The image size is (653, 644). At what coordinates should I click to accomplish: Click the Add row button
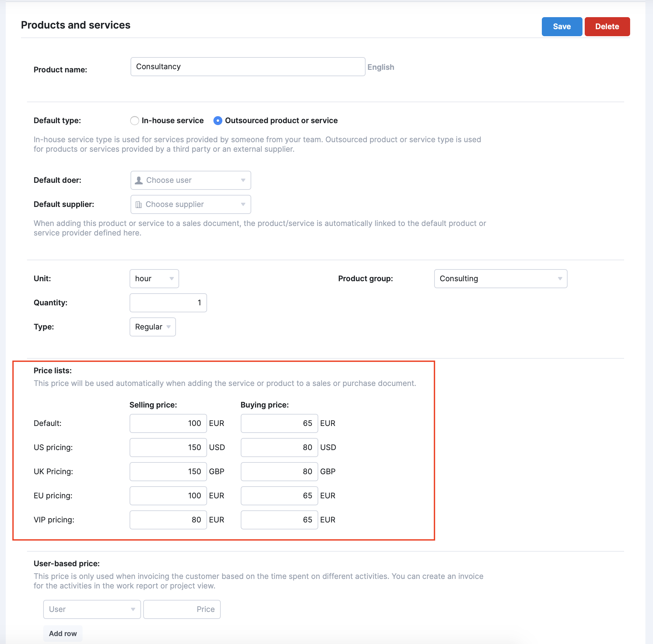point(63,634)
